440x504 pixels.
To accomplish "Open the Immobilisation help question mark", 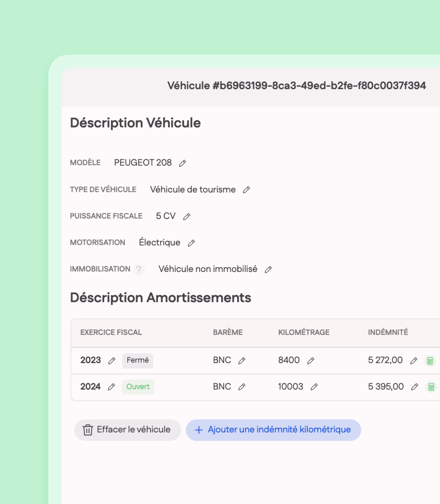I will pos(139,269).
